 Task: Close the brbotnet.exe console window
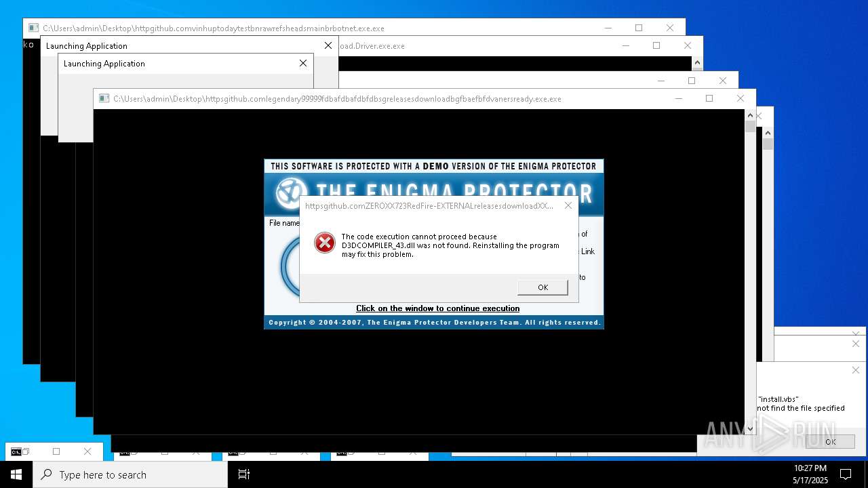[670, 28]
